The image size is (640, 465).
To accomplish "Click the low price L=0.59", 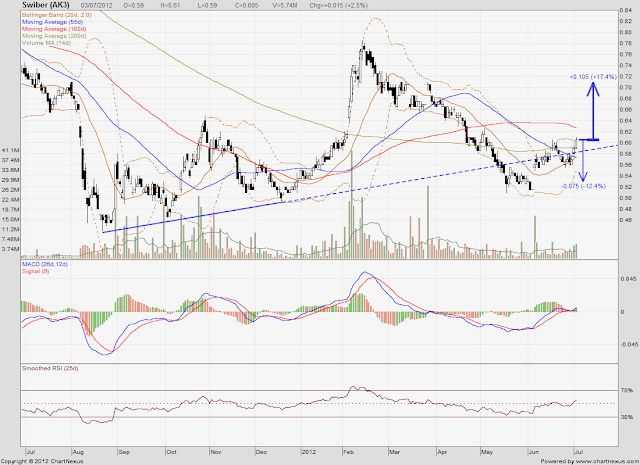I will (x=207, y=6).
